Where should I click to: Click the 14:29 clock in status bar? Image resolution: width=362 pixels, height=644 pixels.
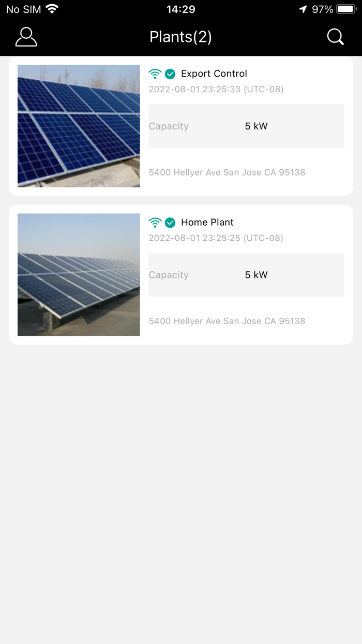pyautogui.click(x=180, y=9)
